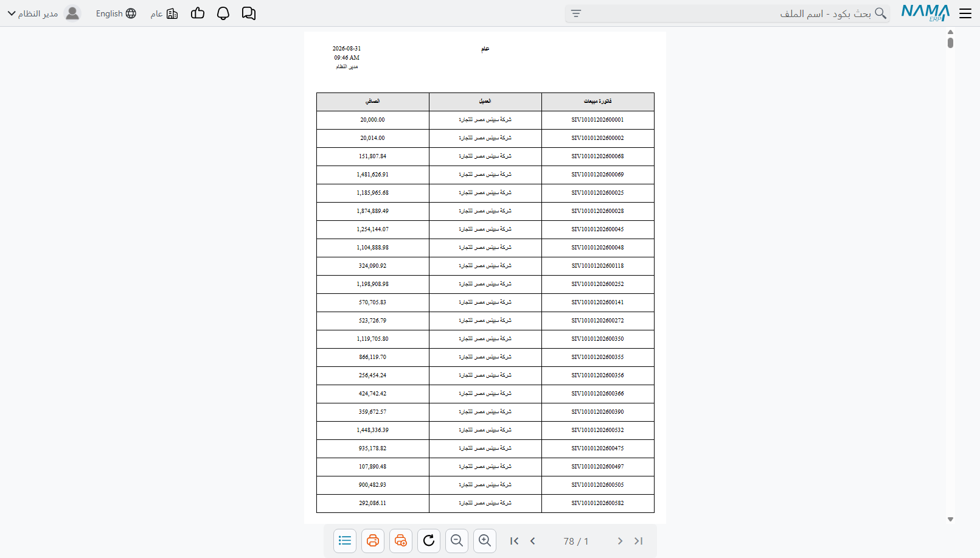Select invoice SIV10101202600355
The width and height of the screenshot is (980, 558).
pyautogui.click(x=598, y=357)
